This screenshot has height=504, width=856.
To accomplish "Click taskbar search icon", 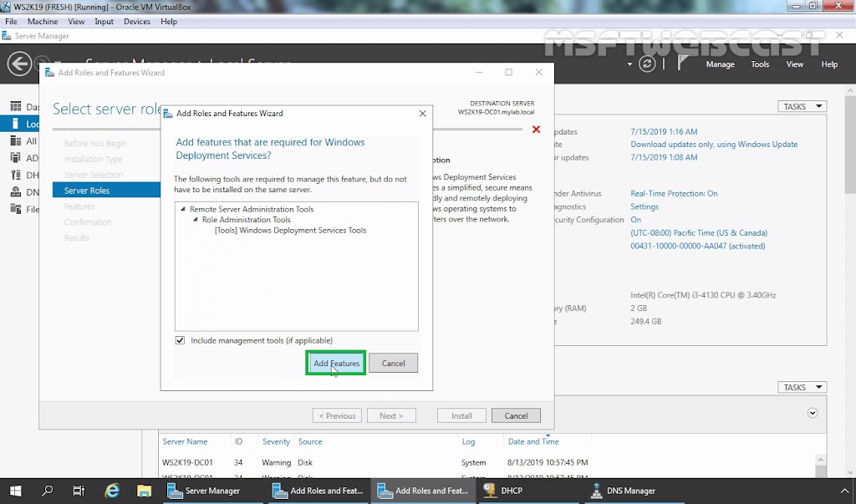I will click(x=48, y=491).
